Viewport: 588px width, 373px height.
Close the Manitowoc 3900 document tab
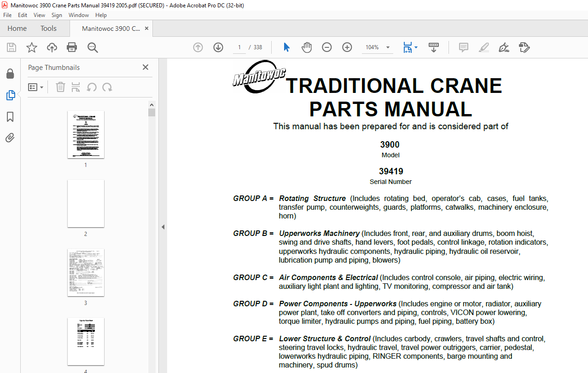[x=146, y=29]
